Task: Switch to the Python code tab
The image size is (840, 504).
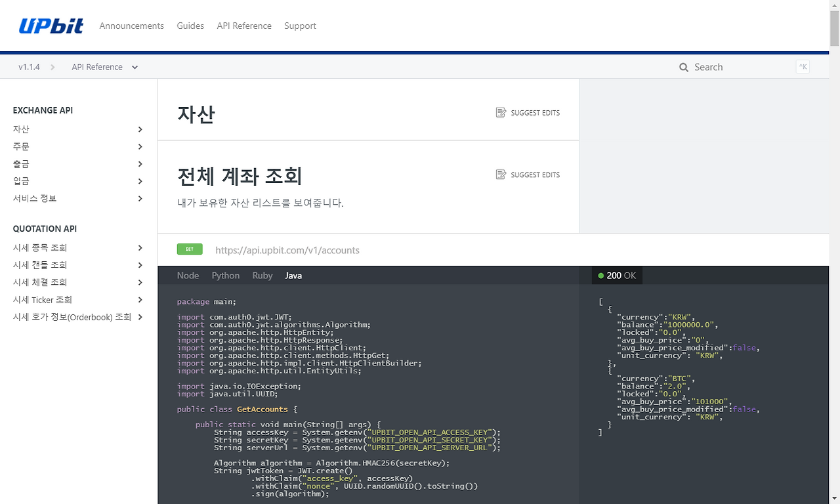Action: (x=225, y=276)
